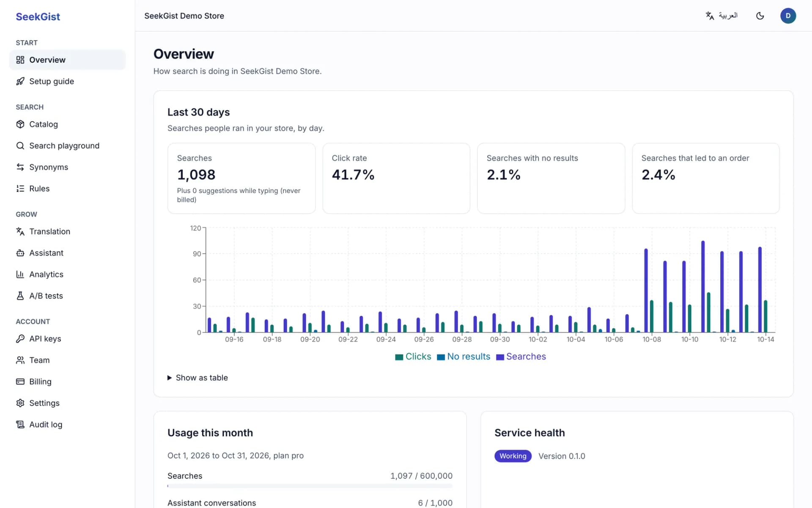Toggle the Clicks legend swatch
The height and width of the screenshot is (508, 812).
tap(399, 357)
